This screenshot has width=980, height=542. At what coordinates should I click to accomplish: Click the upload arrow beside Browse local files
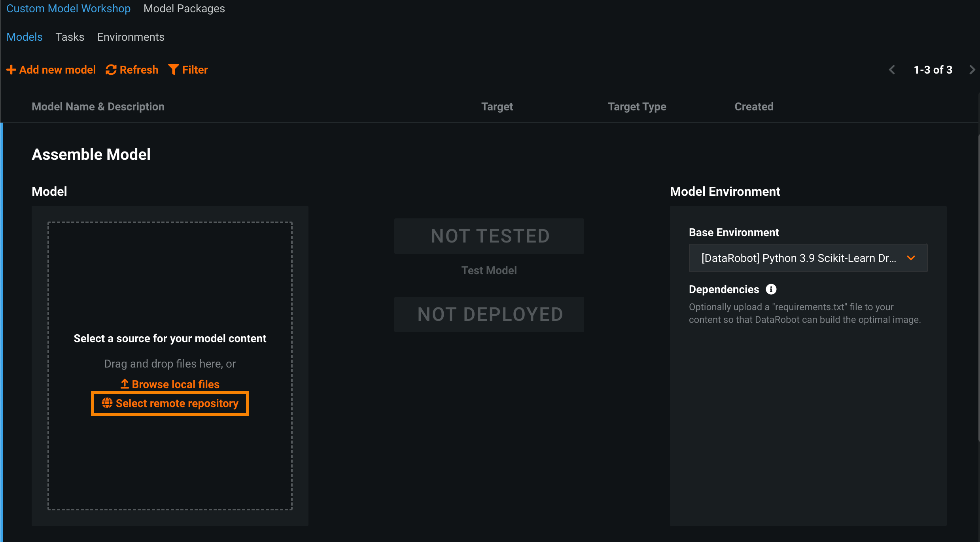click(x=125, y=384)
